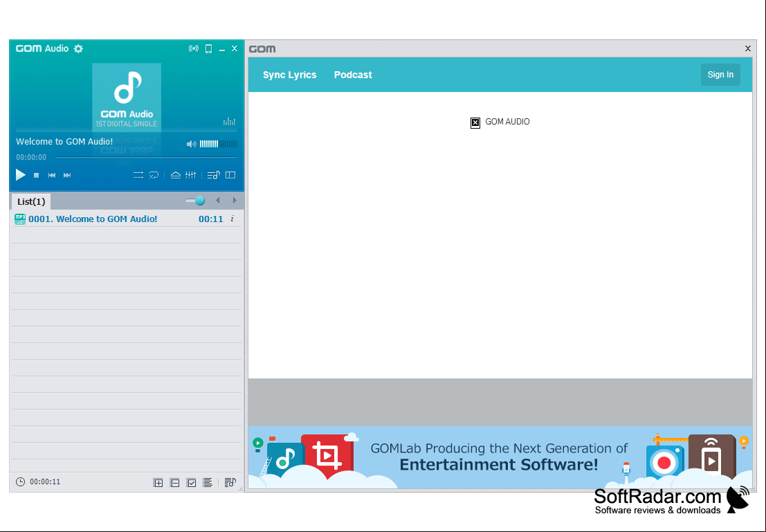Play the current track
Viewport: 766px width, 532px height.
pos(21,175)
